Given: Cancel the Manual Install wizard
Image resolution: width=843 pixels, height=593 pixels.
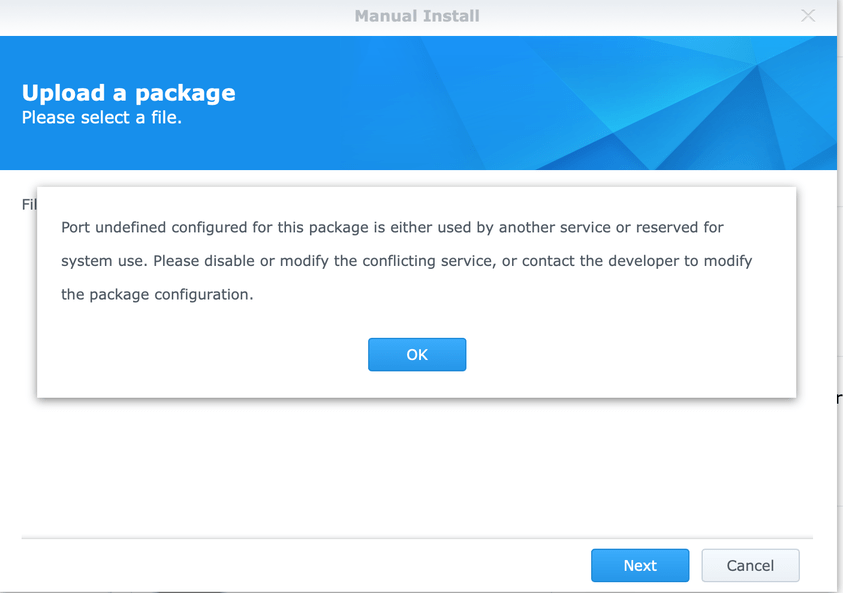Looking at the screenshot, I should point(750,565).
